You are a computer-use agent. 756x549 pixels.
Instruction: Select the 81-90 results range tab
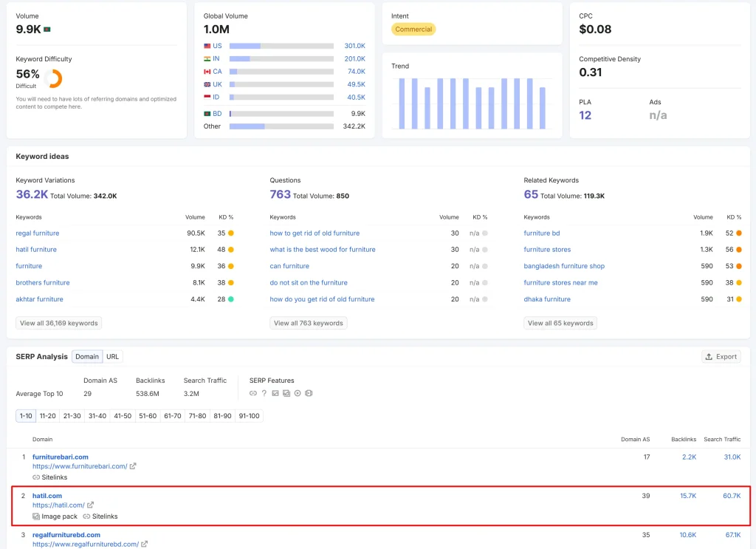(222, 416)
